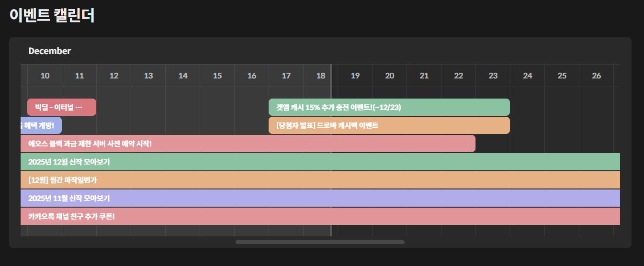Open the [12월] 월간 마작일번가 event
Screen dimensions: 644x266
click(320, 180)
